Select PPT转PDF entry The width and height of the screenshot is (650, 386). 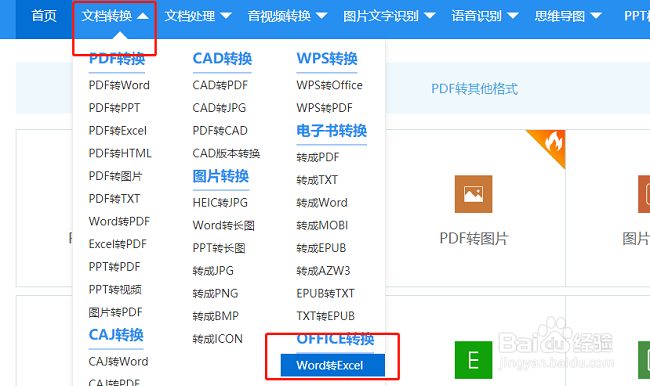coord(114,267)
